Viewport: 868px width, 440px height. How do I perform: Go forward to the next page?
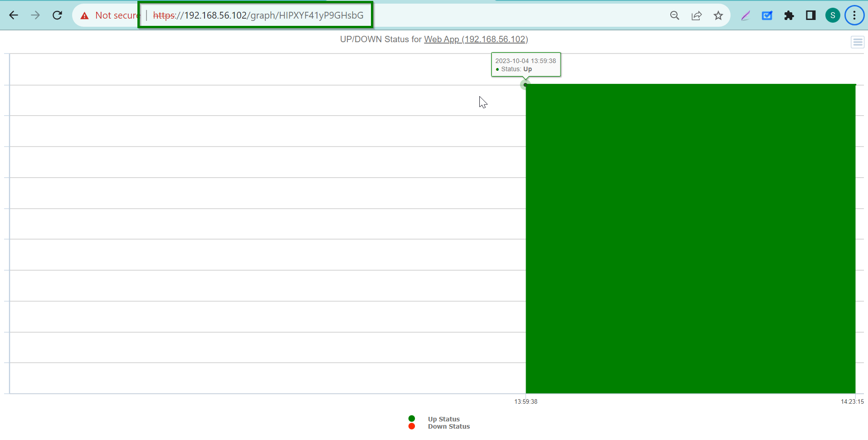click(x=35, y=15)
